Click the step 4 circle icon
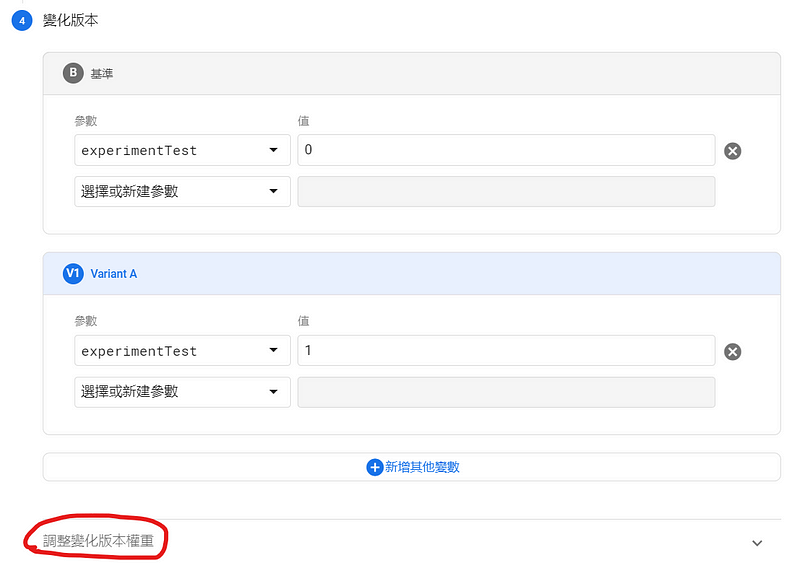This screenshot has height=565, width=800. coord(22,20)
